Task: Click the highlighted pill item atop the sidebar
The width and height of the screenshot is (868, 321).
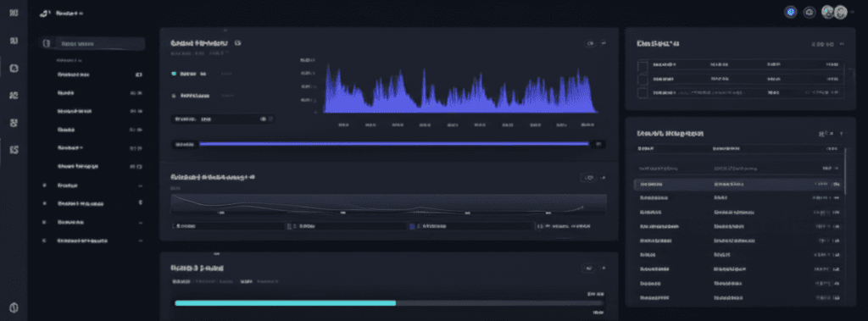Action: point(92,44)
